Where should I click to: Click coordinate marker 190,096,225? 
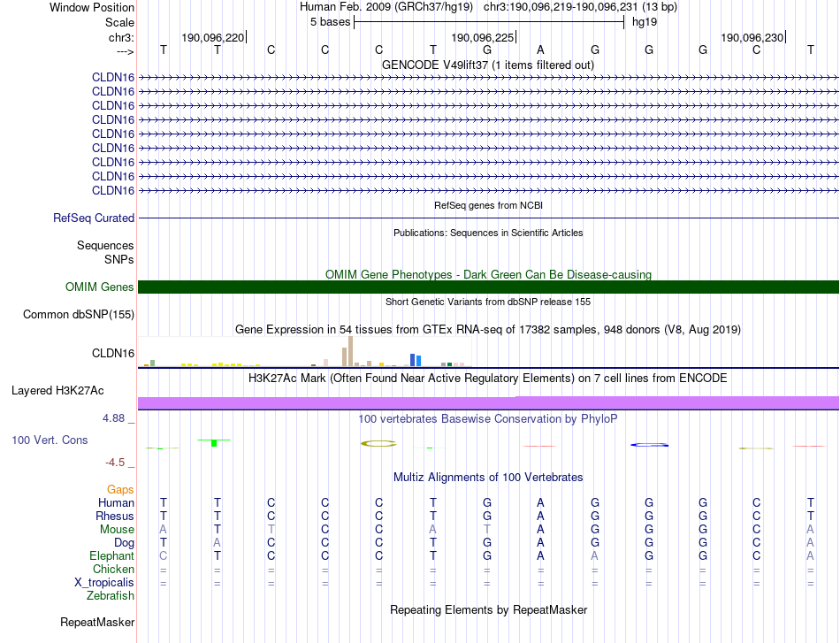pos(483,37)
